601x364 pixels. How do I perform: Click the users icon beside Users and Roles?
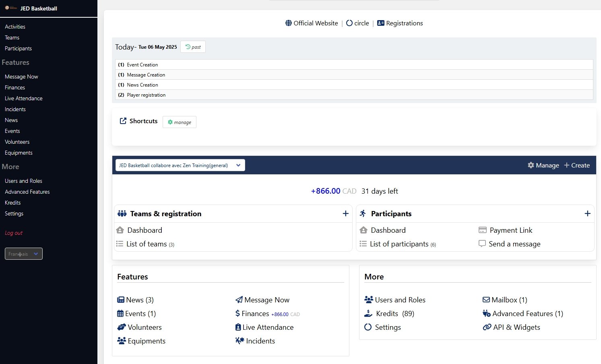[369, 300]
